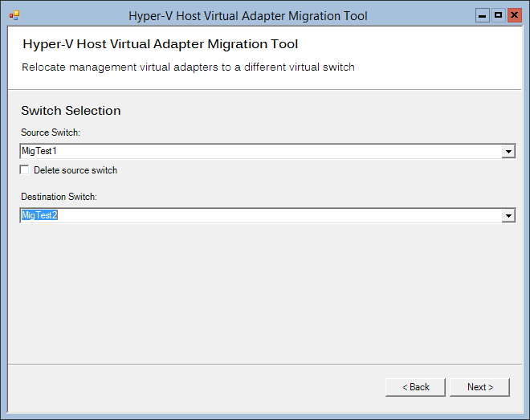Image resolution: width=530 pixels, height=420 pixels.
Task: Click the Destination Switch label
Action: pos(59,197)
